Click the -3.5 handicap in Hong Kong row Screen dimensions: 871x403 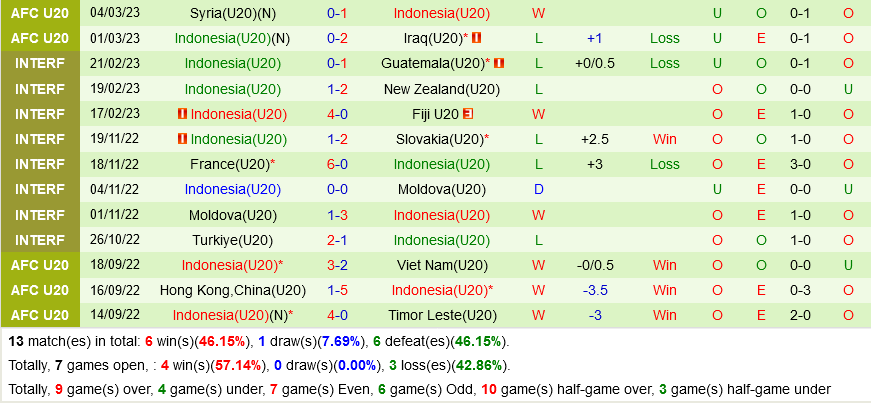(x=594, y=290)
